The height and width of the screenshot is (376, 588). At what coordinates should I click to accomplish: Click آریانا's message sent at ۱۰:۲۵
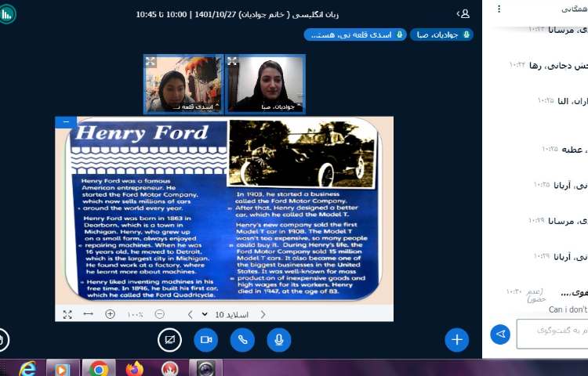point(561,185)
